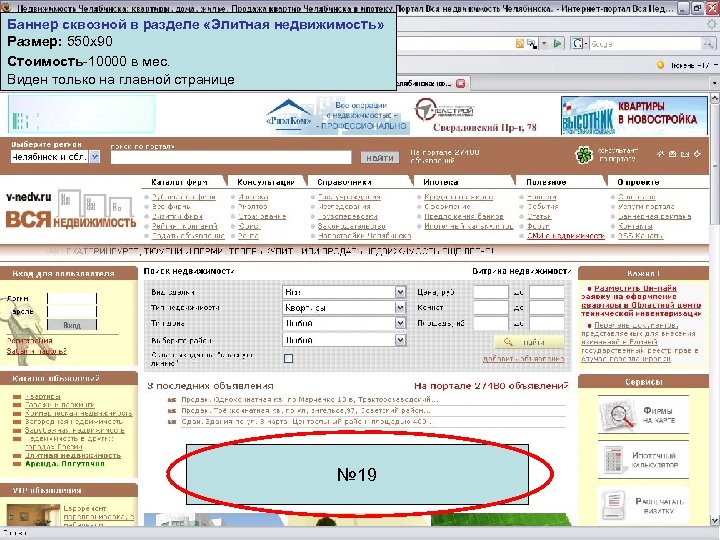Open Ипотечный калькулятор service icon

[643, 460]
